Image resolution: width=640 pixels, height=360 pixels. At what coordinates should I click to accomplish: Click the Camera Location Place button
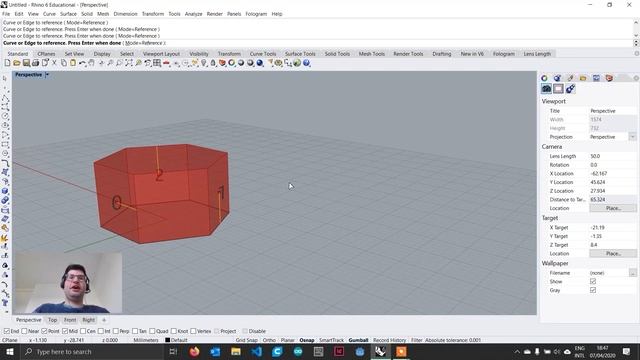click(x=613, y=208)
